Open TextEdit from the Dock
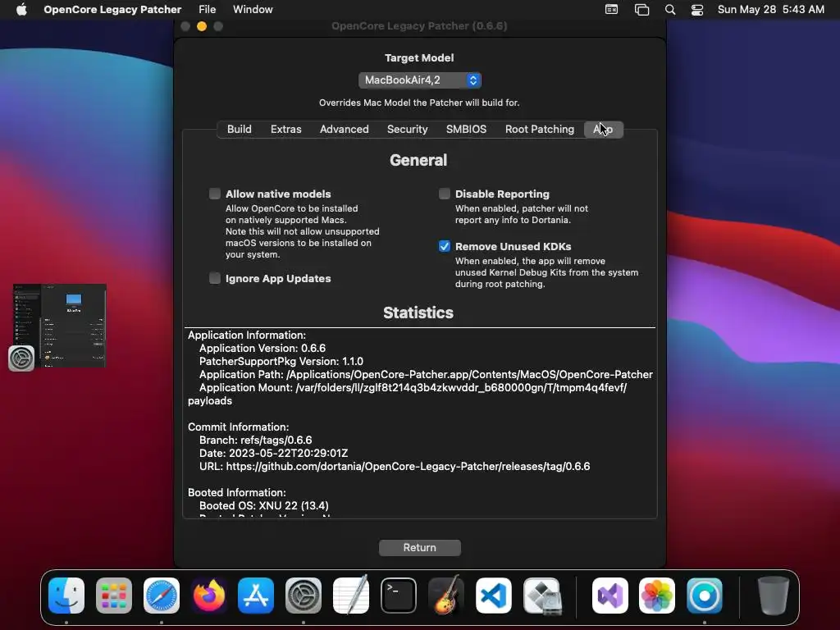This screenshot has height=630, width=840. pyautogui.click(x=351, y=596)
